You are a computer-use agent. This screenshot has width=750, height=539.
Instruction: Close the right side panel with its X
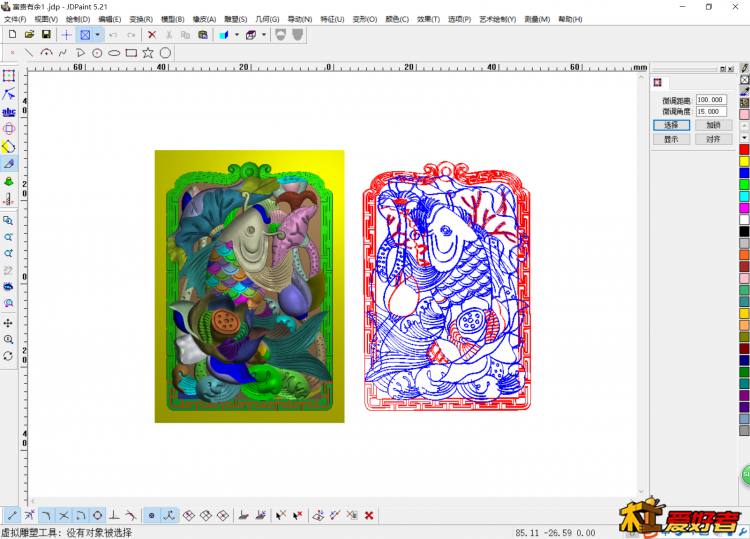tap(730, 69)
